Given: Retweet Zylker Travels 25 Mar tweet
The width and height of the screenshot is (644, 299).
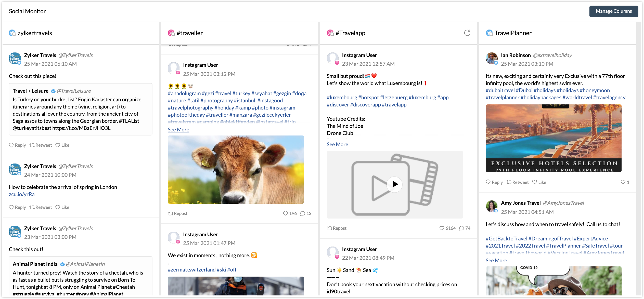Looking at the screenshot, I should 41,145.
